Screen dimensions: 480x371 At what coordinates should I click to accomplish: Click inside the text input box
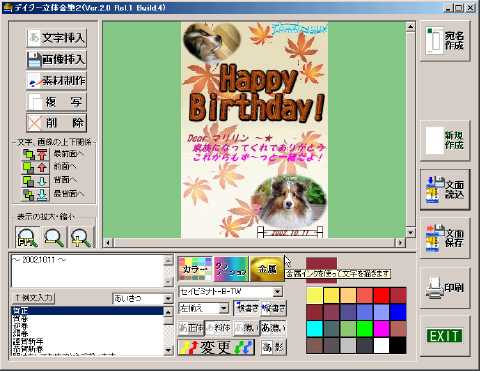tap(88, 271)
